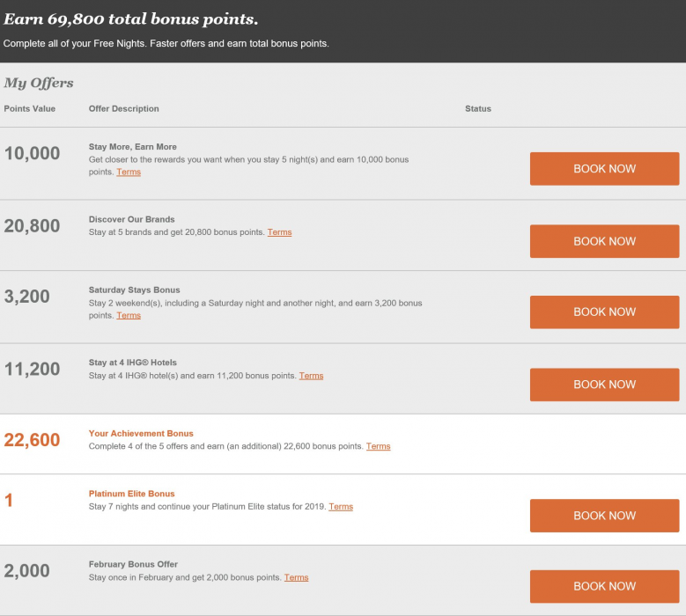Image resolution: width=686 pixels, height=616 pixels.
Task: Click BOOK NOW for Stay More, Earn More
Action: point(604,168)
